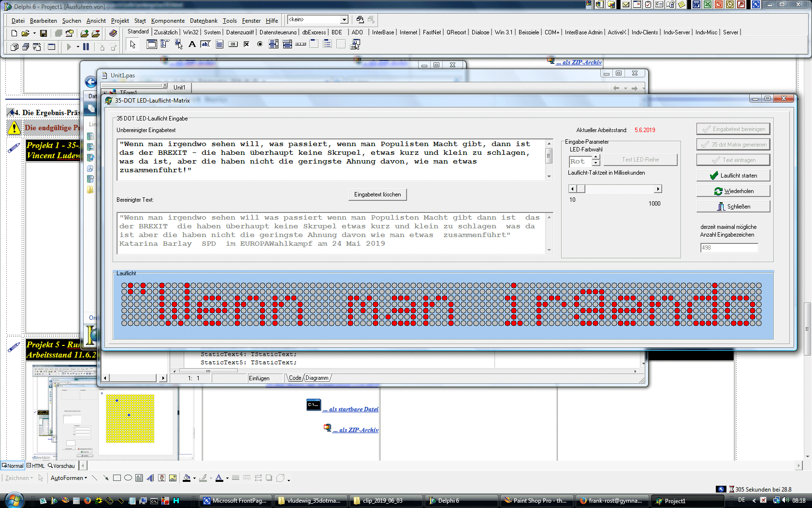Open the font color dropdown arrow

click(x=227, y=478)
